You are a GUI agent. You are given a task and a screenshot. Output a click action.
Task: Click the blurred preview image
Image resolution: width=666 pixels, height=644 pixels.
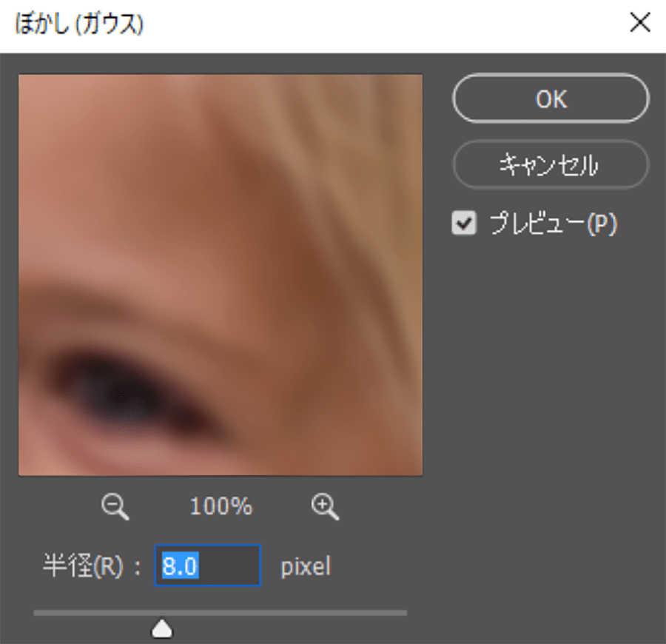221,275
